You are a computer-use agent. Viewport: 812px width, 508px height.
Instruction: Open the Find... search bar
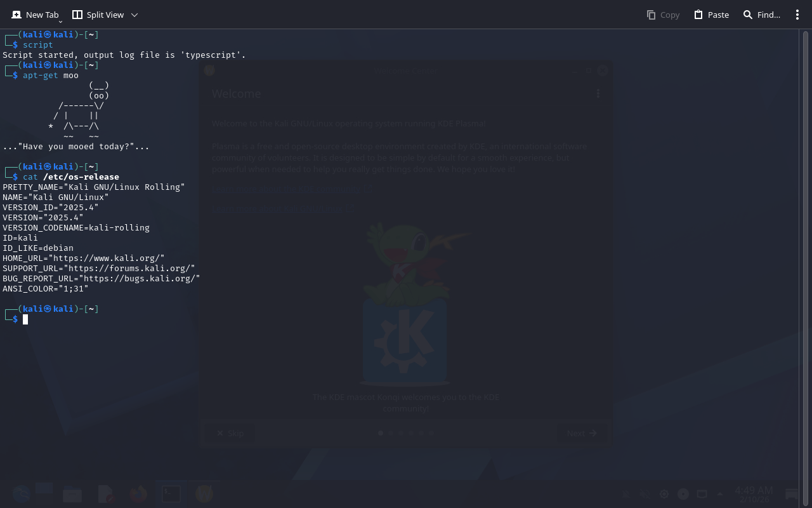[x=761, y=15]
